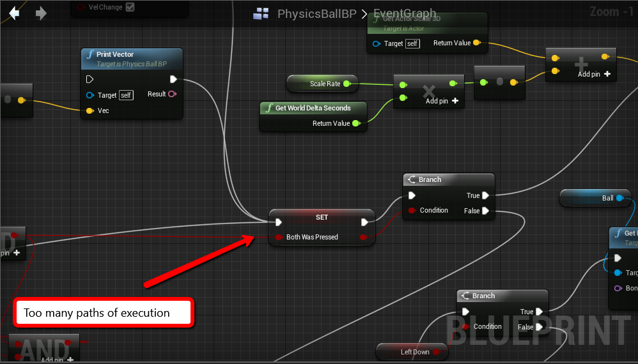This screenshot has width=638, height=364.
Task: Click the self field on Print Vector
Action: pyautogui.click(x=126, y=95)
